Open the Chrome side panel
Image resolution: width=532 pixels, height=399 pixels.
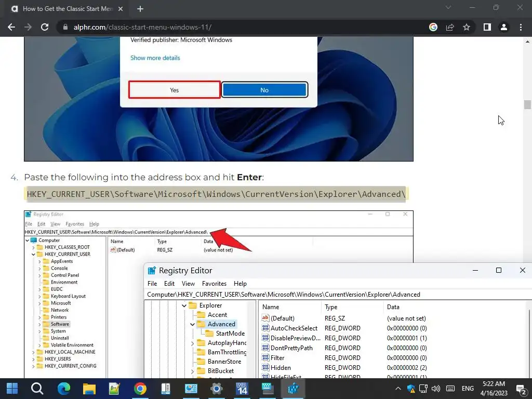[x=487, y=27]
